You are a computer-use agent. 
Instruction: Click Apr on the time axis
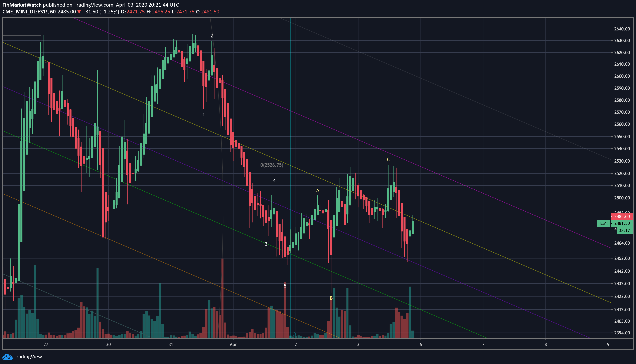(233, 345)
